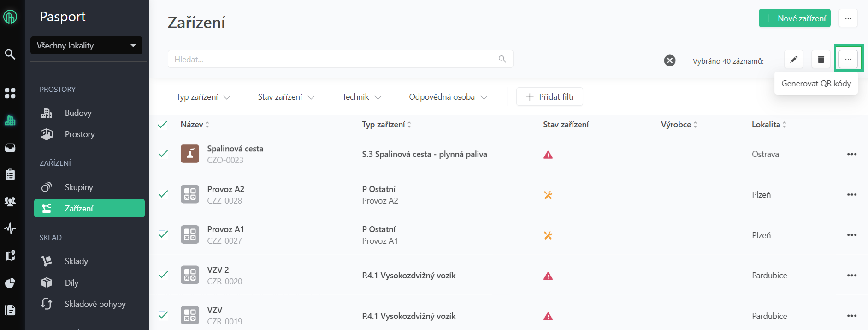Click the Nové zařízení button
Viewport: 868px width, 330px height.
pos(794,18)
